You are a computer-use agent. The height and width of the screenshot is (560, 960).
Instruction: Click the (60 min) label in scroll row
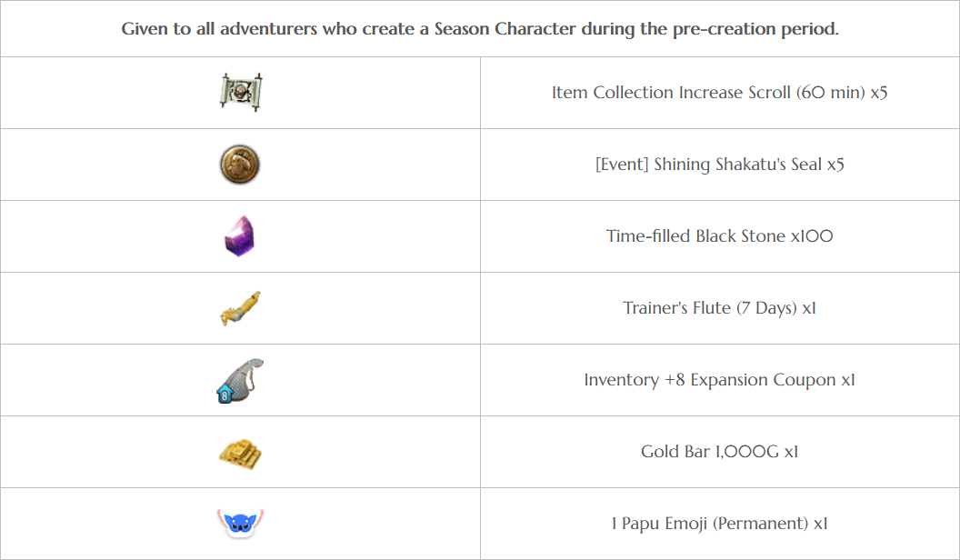click(831, 93)
